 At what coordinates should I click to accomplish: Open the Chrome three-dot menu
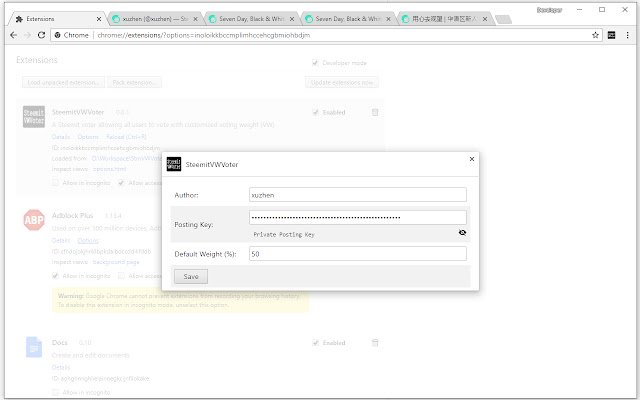pyautogui.click(x=627, y=35)
